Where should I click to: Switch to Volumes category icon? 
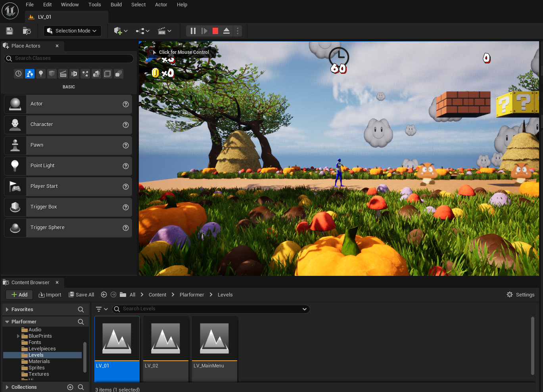pos(107,74)
